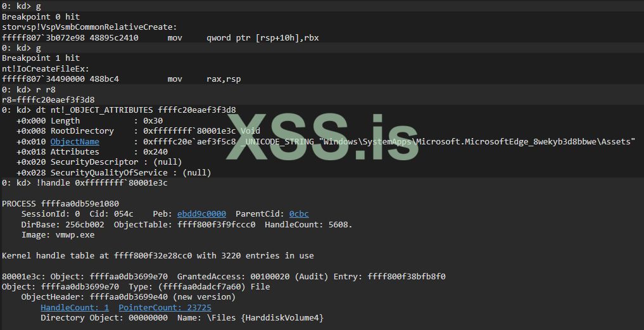This screenshot has height=330, width=644.
Task: Click the SessionId: 0 Cid: 054c text
Action: coord(77,213)
